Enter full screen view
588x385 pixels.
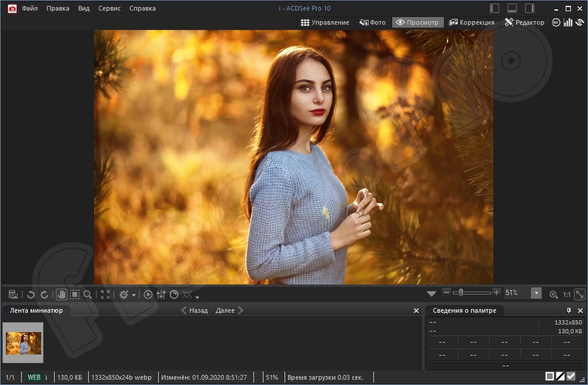tap(105, 294)
